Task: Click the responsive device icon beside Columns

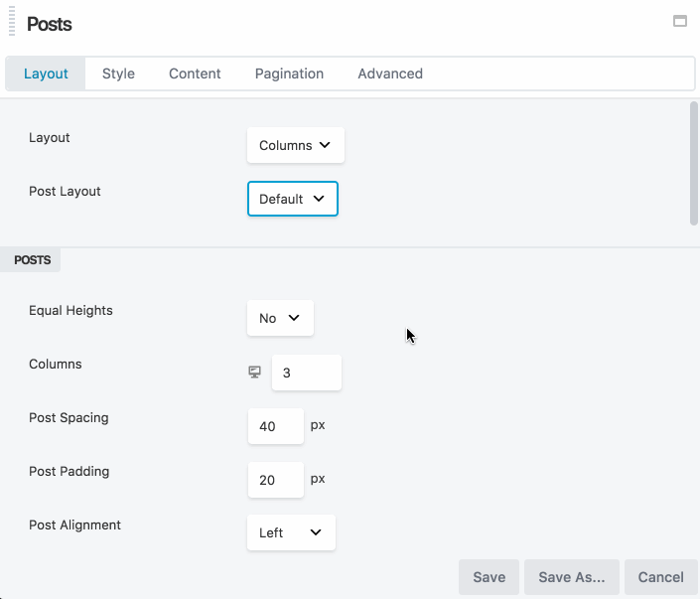Action: (x=254, y=372)
